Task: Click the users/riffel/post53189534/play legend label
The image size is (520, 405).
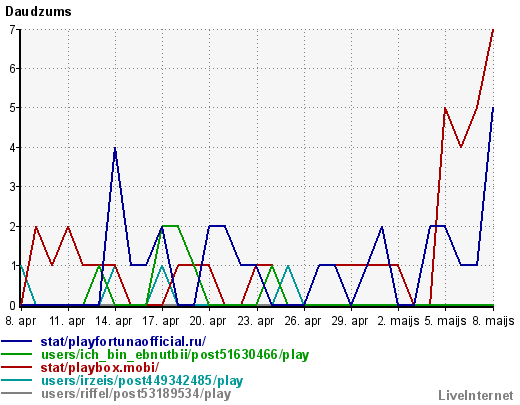Action: coord(136,394)
